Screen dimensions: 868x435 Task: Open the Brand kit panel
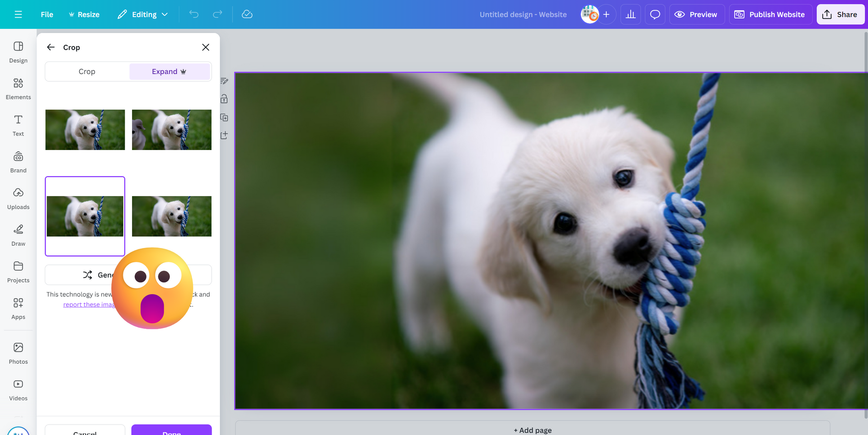[18, 162]
